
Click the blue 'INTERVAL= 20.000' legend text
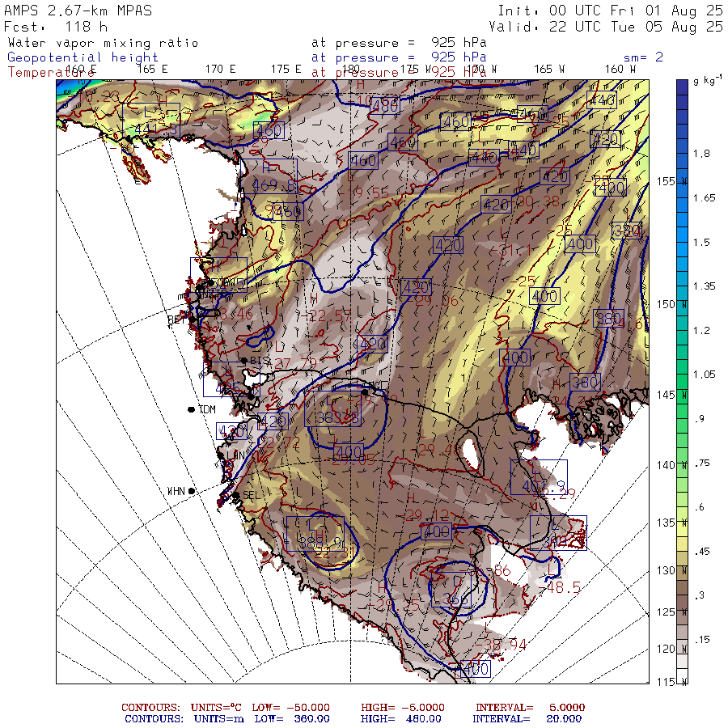coord(527,719)
